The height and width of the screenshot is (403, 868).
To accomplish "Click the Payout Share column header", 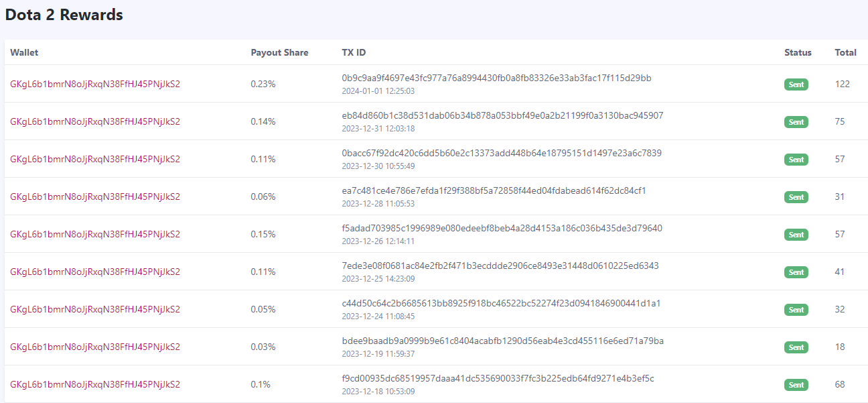I will coord(279,52).
